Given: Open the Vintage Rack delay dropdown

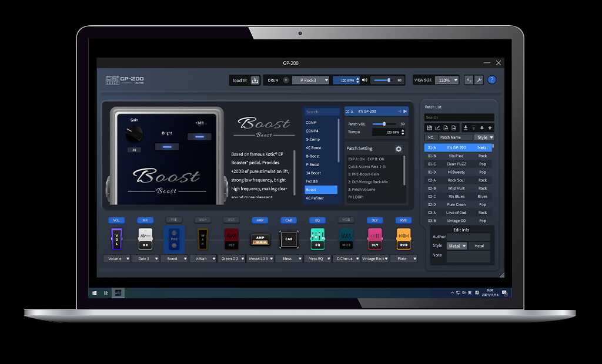Looking at the screenshot, I should pos(374,258).
